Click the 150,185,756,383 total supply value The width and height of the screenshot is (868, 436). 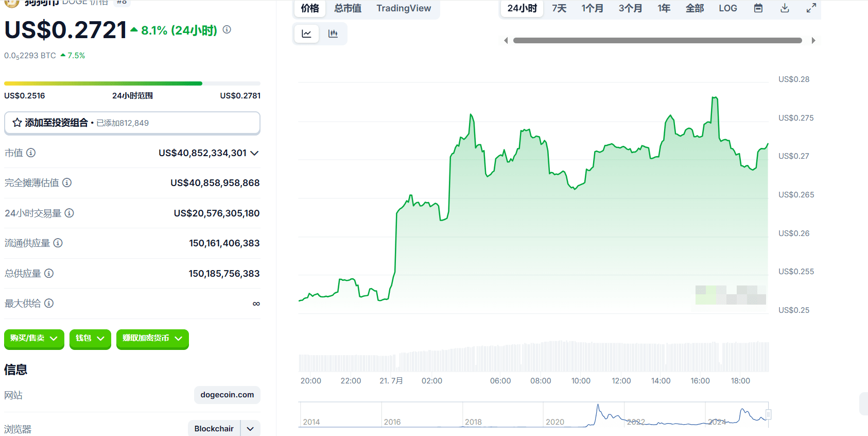tap(224, 274)
